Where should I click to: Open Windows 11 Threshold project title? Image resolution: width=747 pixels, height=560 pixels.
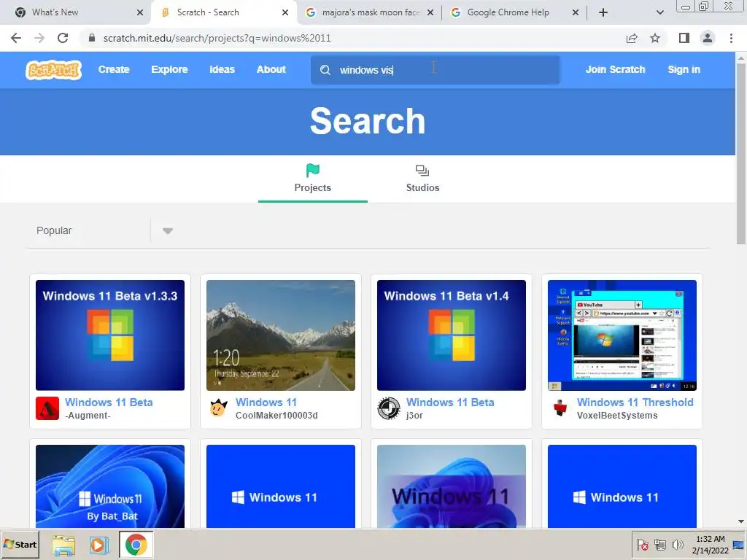point(635,402)
